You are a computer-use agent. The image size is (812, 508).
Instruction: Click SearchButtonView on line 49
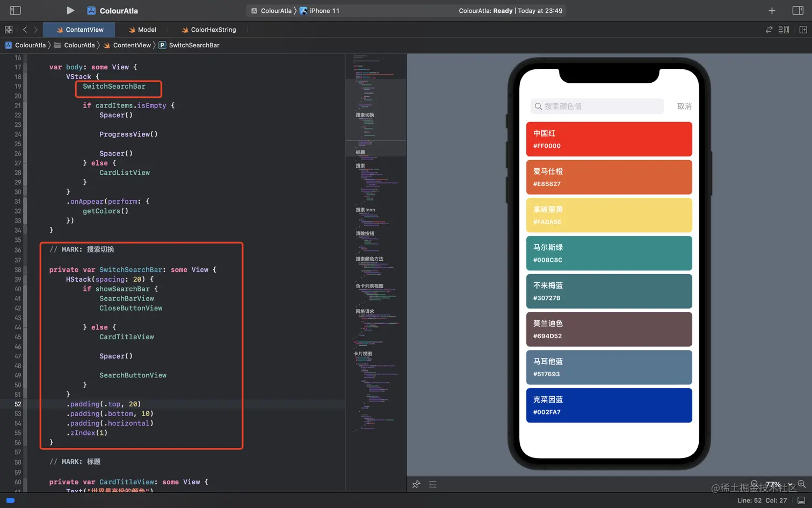[133, 375]
